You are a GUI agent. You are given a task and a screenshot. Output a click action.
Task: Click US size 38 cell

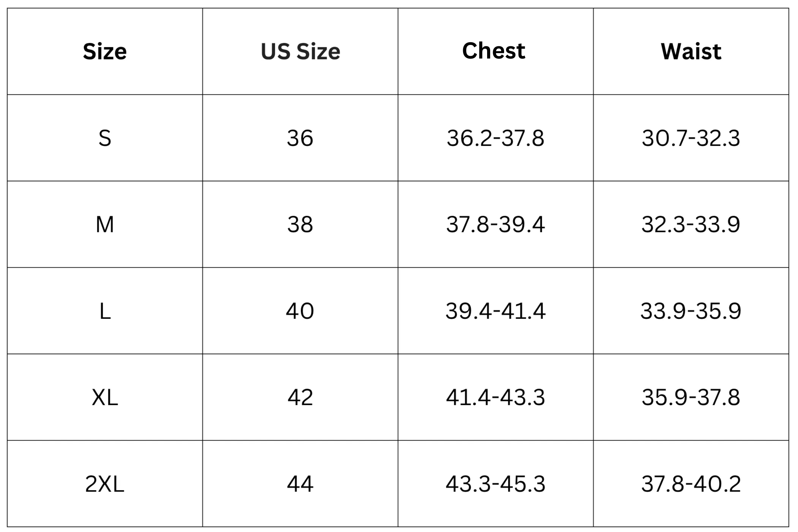300,225
